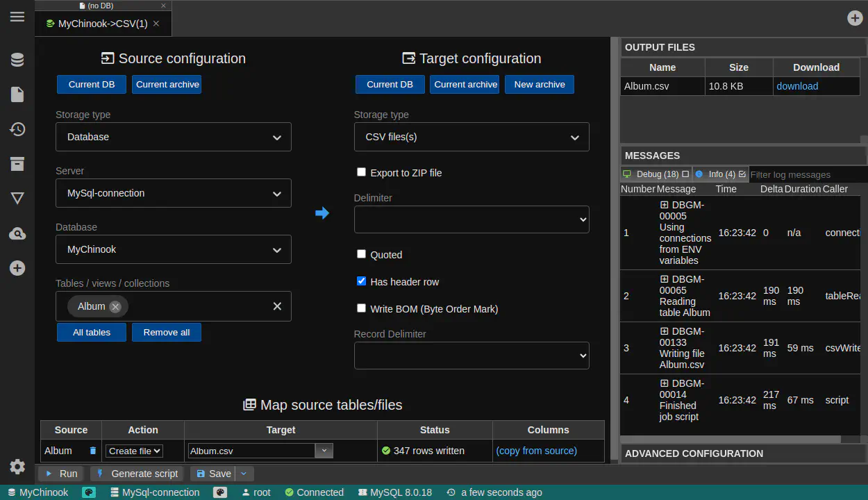Click the Generate script button

[137, 474]
